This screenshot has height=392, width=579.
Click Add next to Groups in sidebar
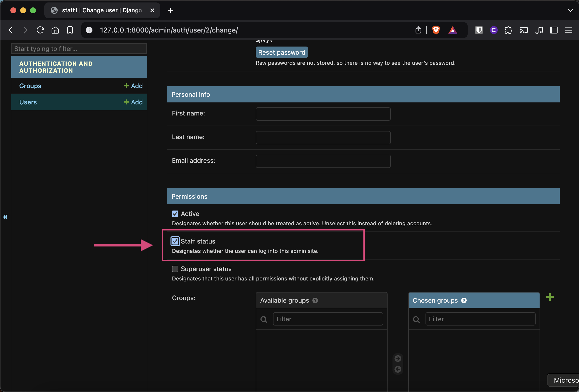[133, 86]
